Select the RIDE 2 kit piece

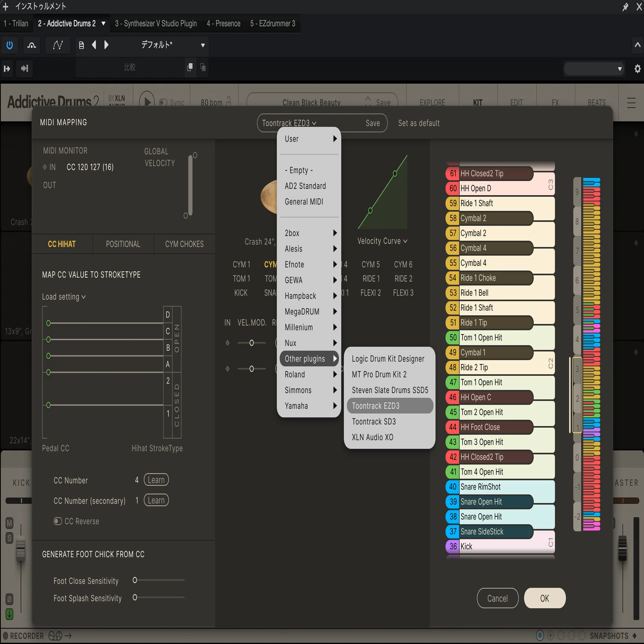pos(403,278)
